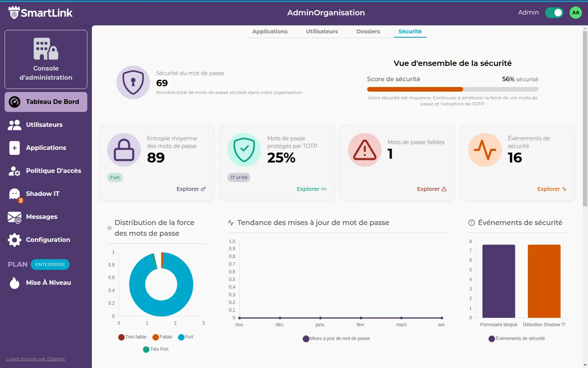Toggle Mises à jour de mot de passe legend
Image resolution: width=588 pixels, height=368 pixels.
[x=336, y=338]
